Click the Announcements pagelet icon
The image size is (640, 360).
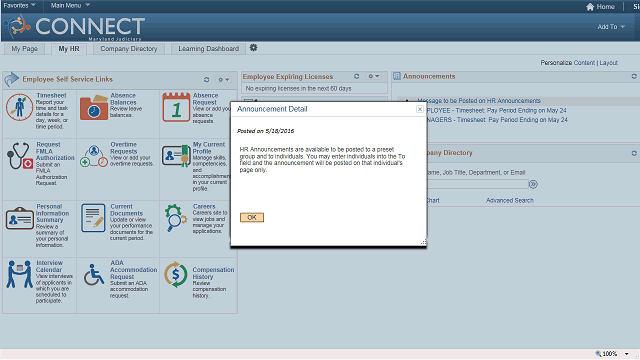[397, 76]
